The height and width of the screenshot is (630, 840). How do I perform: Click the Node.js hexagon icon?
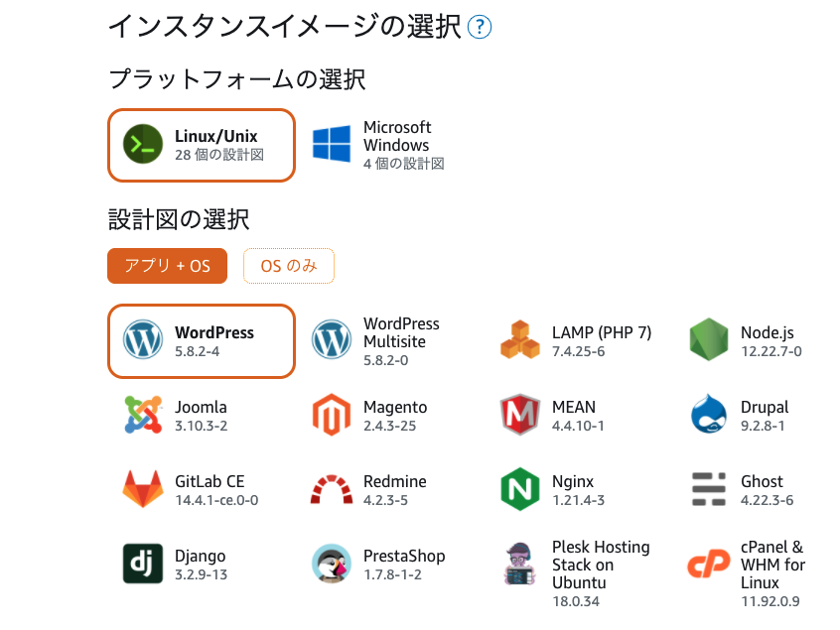(709, 339)
